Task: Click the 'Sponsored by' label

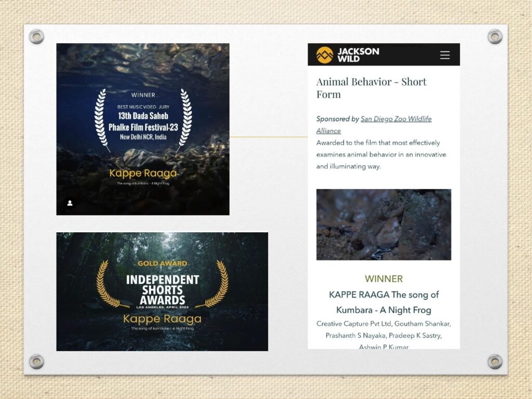Action: coord(338,119)
